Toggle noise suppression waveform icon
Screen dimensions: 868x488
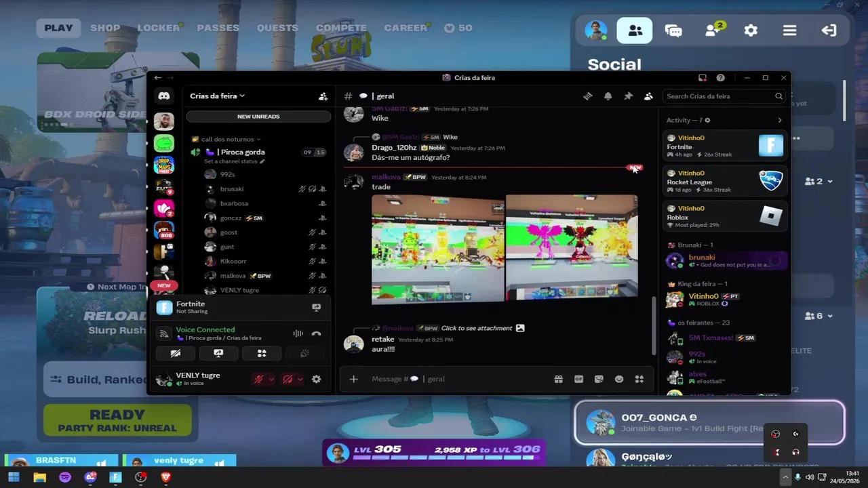tap(298, 333)
